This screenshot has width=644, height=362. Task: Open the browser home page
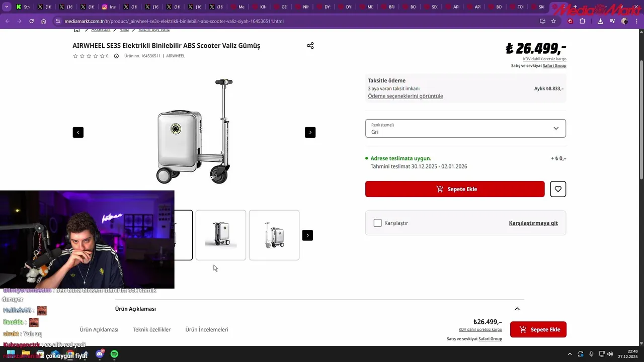click(44, 21)
